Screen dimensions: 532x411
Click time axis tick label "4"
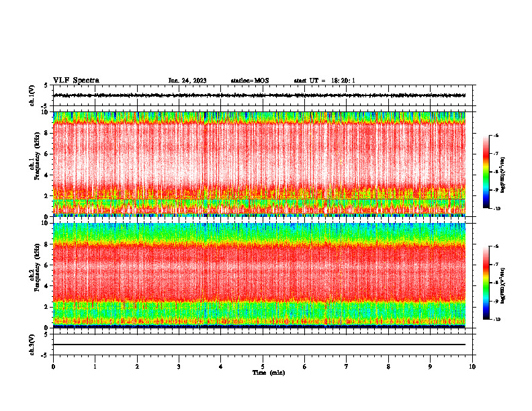(221, 367)
